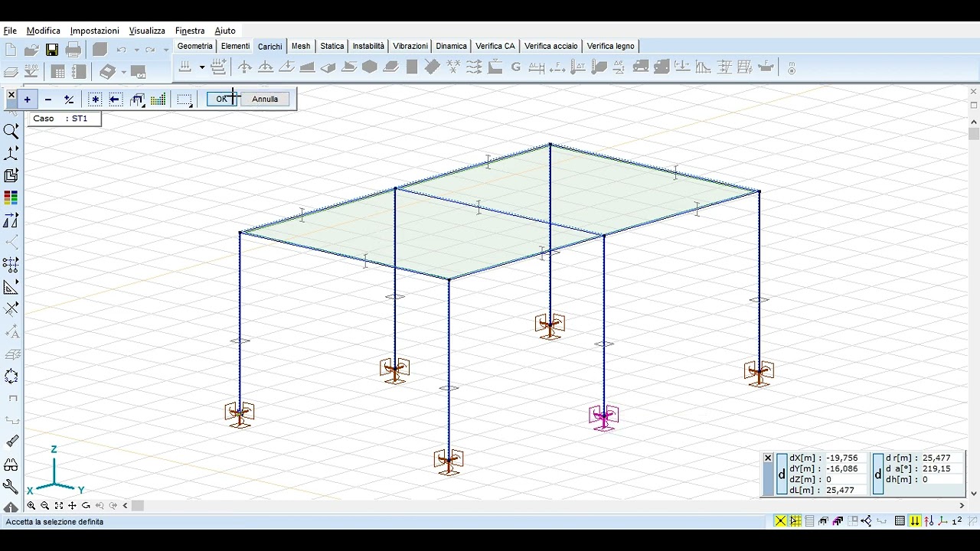The image size is (980, 551).
Task: Close the coordinates panel with X
Action: (768, 458)
